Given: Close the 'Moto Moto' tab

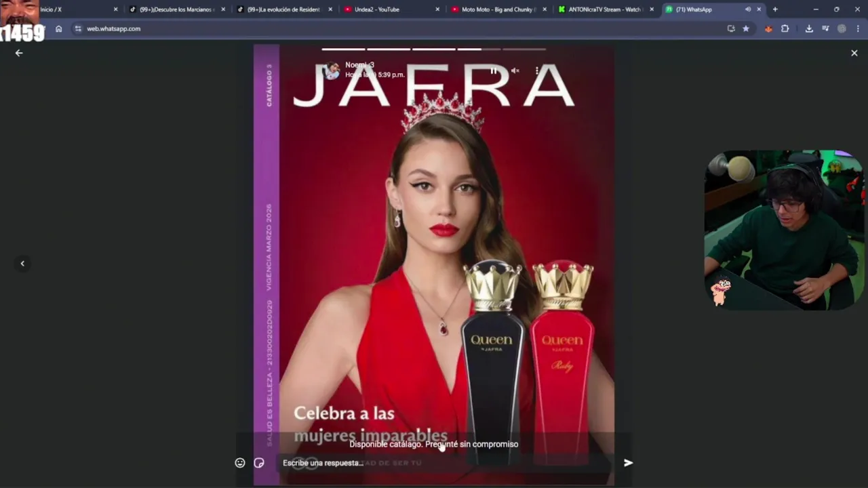Looking at the screenshot, I should point(545,9).
